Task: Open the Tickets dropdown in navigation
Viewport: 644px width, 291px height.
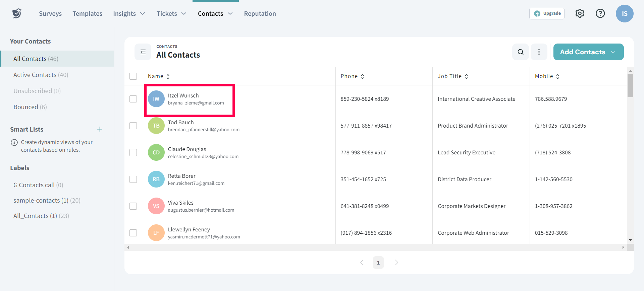Action: point(171,14)
